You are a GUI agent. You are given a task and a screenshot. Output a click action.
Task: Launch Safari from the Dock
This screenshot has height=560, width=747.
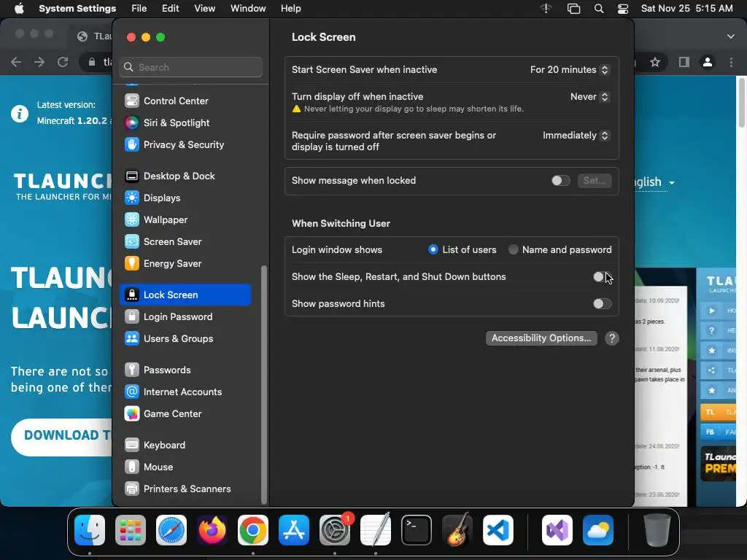pos(171,530)
